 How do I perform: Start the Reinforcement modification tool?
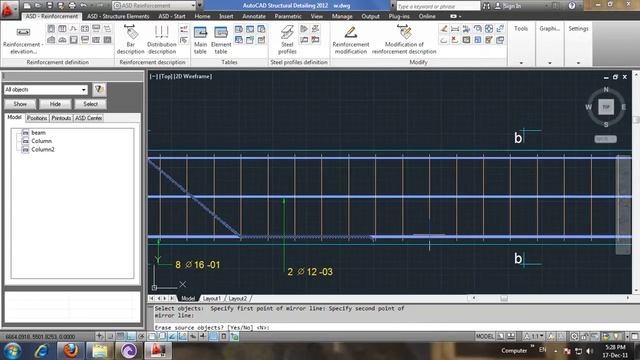point(351,40)
